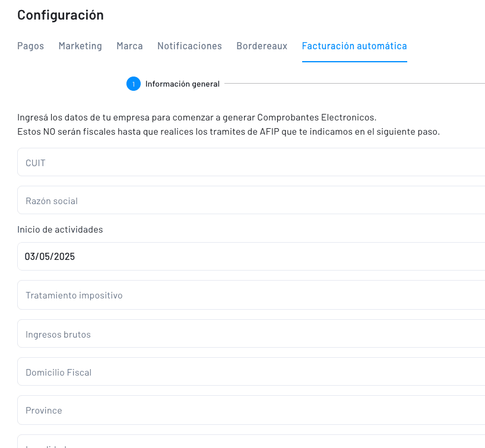Viewport: 485px width, 448px height.
Task: Expand the Province selector
Action: [x=249, y=410]
